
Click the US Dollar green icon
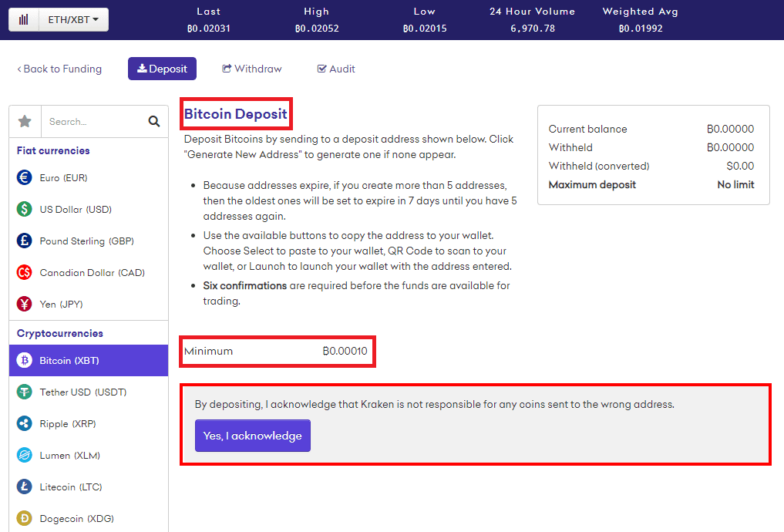(24, 209)
